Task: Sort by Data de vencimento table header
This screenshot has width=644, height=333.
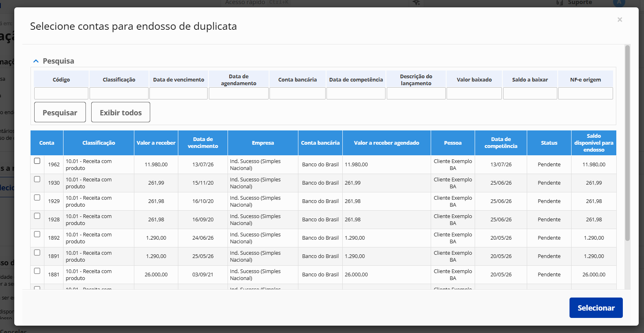Action: [203, 143]
